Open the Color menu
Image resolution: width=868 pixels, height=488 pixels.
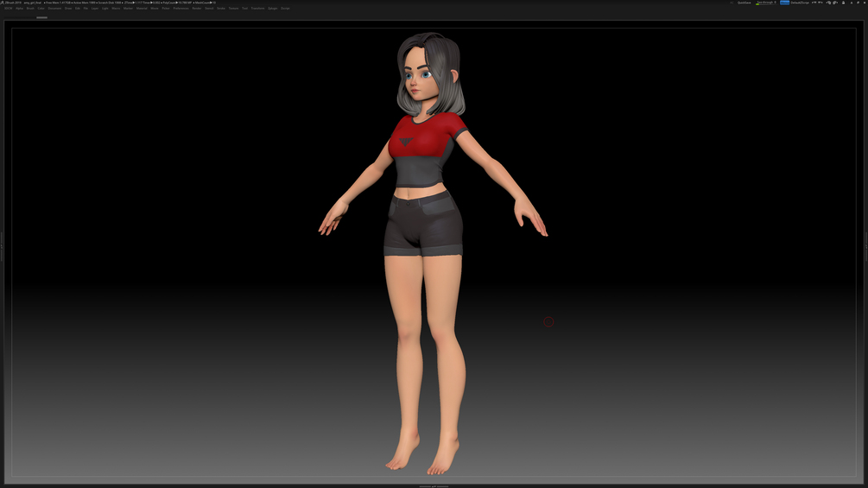(x=41, y=9)
